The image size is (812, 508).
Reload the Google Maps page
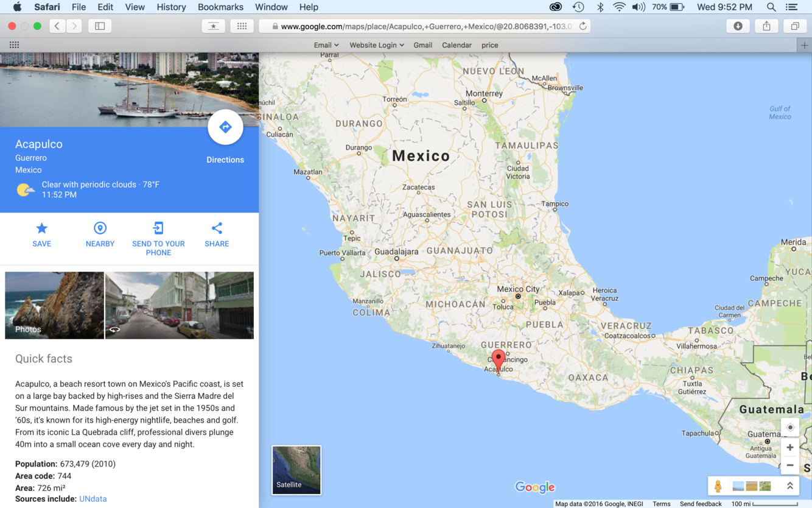click(583, 26)
